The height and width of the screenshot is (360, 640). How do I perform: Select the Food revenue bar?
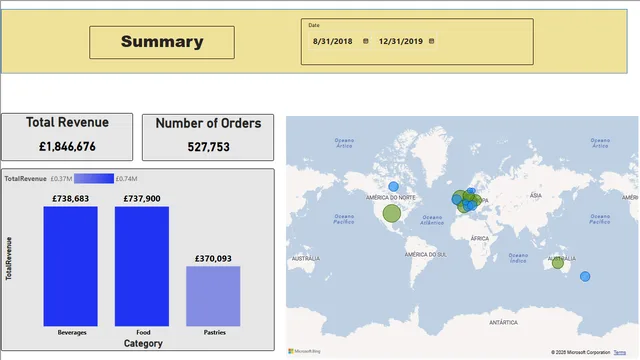click(x=142, y=266)
